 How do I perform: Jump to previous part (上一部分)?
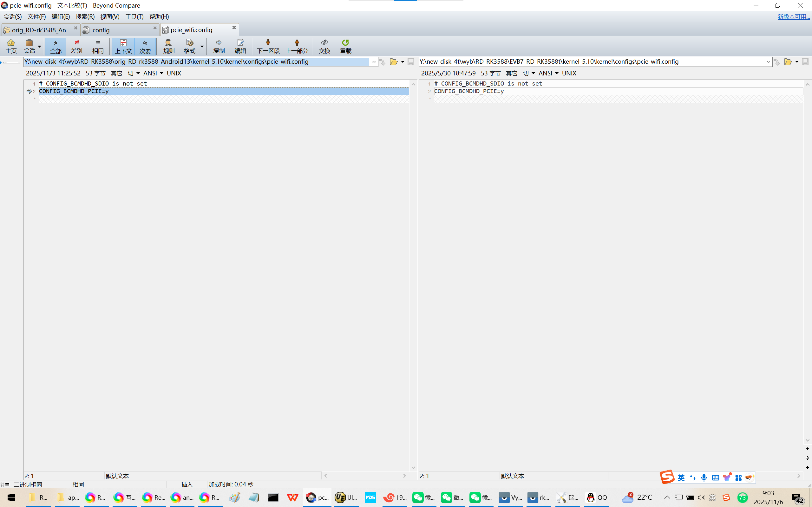[297, 46]
